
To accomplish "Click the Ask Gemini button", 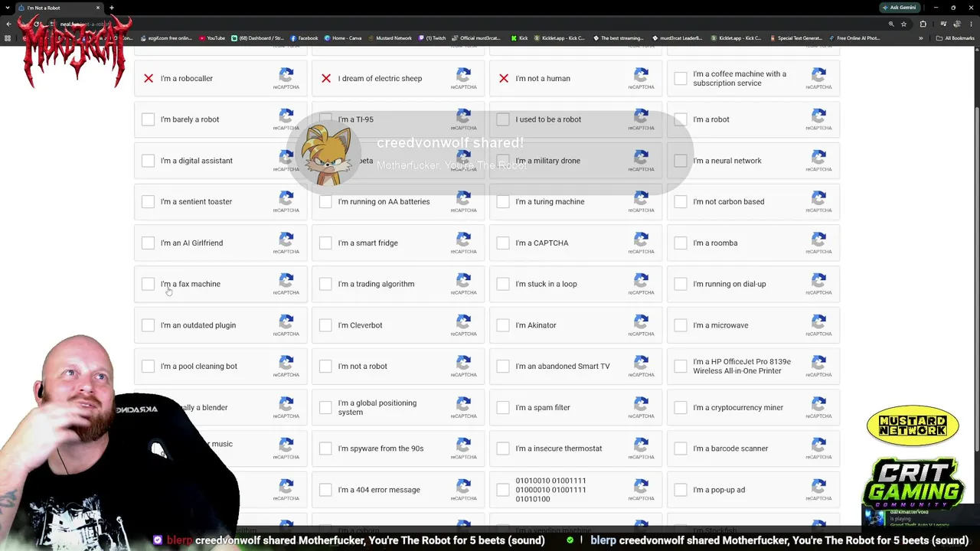I will pyautogui.click(x=899, y=8).
